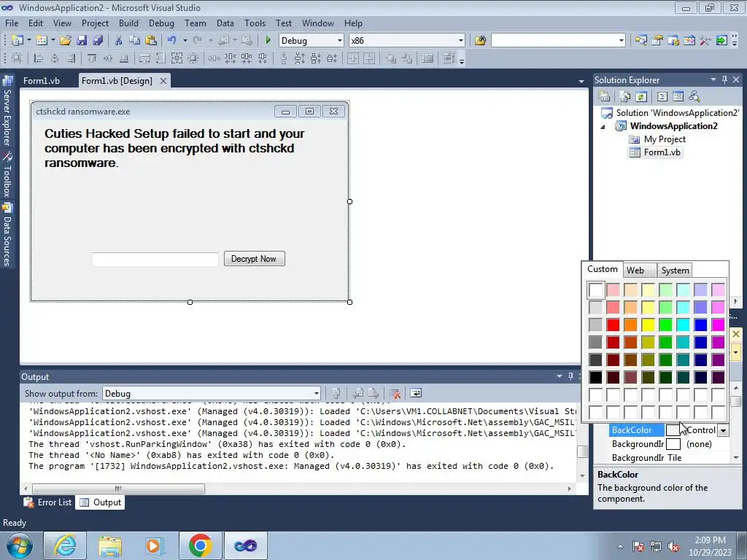Toggle auto-hide pin on Solution Explorer

(x=725, y=80)
